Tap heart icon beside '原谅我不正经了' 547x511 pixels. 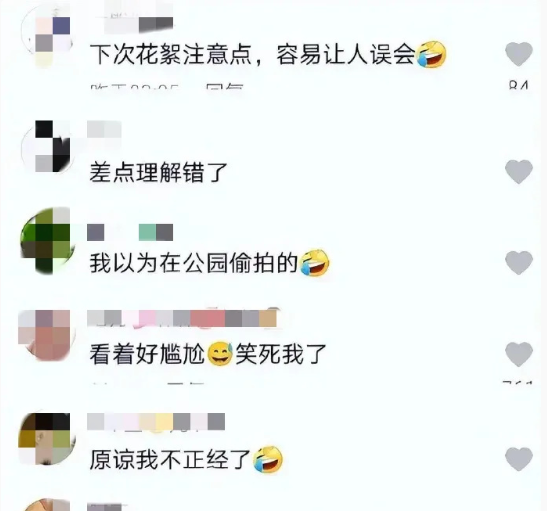pyautogui.click(x=519, y=459)
